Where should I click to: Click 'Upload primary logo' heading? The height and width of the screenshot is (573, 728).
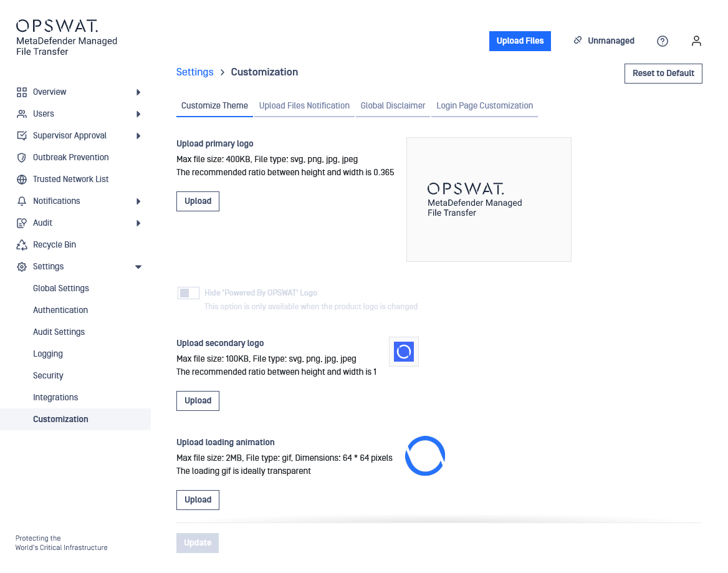pos(215,144)
